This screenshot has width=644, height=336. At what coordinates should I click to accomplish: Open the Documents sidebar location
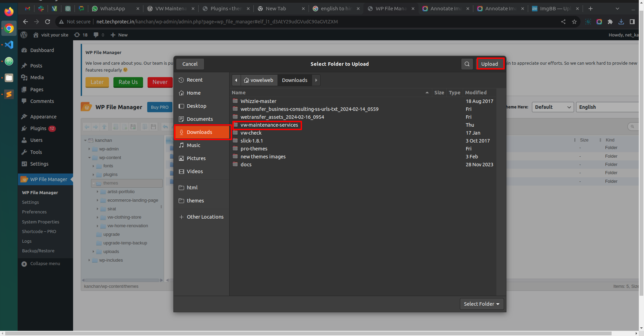(x=202, y=119)
